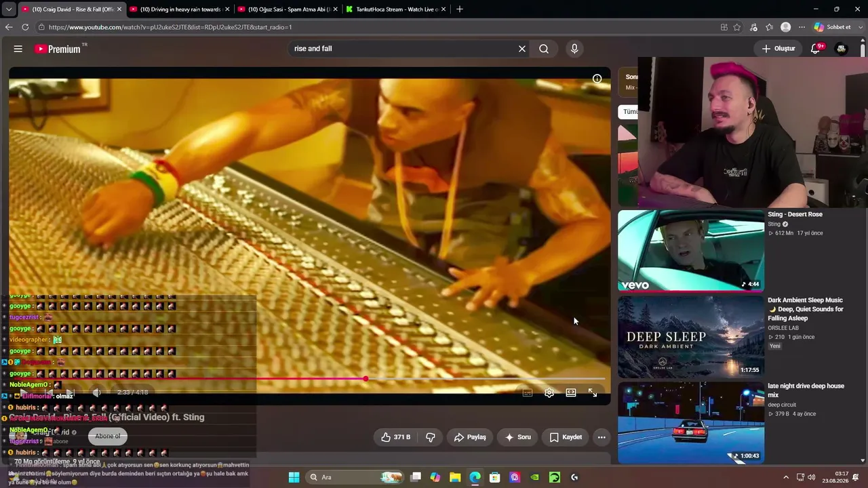Seek using the red video progress bar
The height and width of the screenshot is (488, 868).
pyautogui.click(x=307, y=379)
